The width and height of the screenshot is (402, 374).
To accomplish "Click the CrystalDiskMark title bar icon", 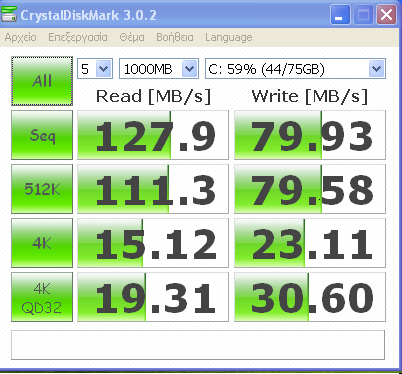I will point(9,14).
